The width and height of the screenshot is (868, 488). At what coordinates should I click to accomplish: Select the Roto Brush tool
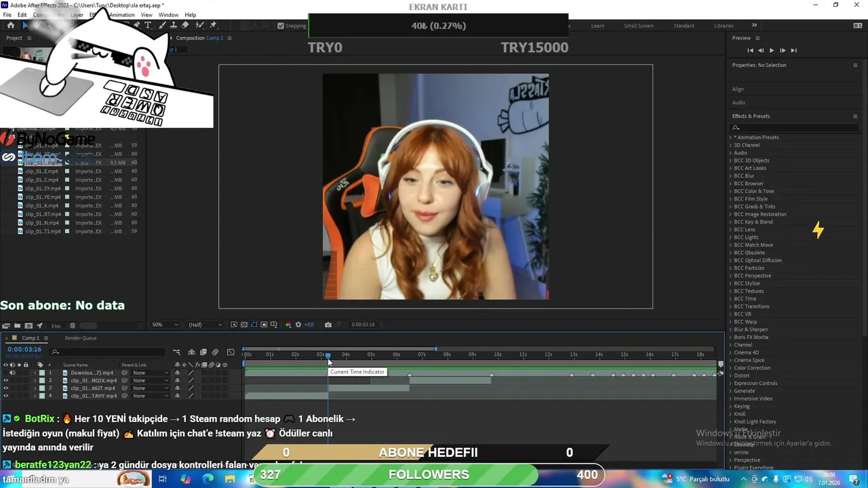coord(199,25)
